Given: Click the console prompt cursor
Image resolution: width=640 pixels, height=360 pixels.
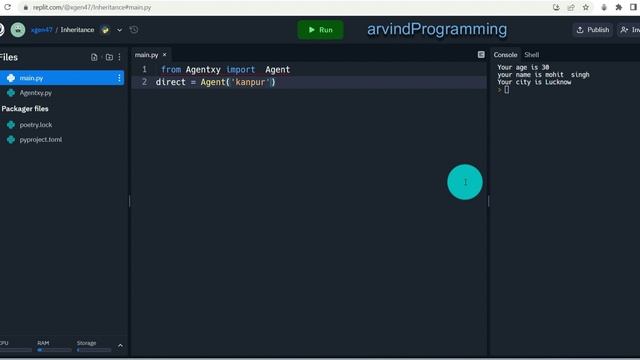Looking at the screenshot, I should coord(507,90).
